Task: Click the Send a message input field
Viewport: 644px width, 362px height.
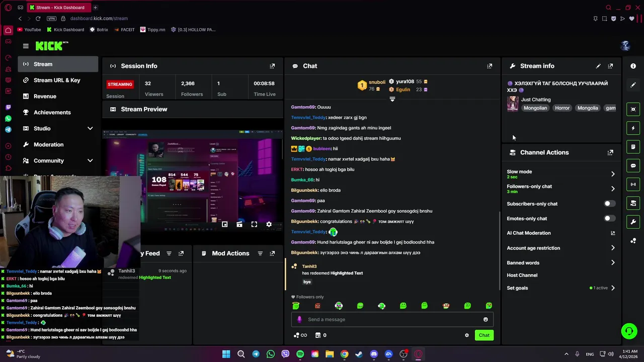Action: click(392, 319)
